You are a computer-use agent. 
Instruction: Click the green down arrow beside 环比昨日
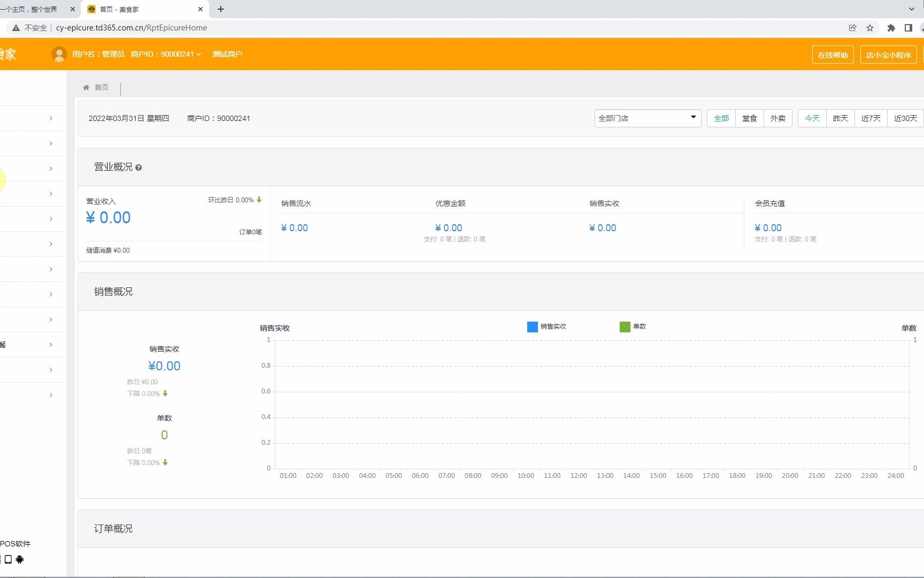259,200
